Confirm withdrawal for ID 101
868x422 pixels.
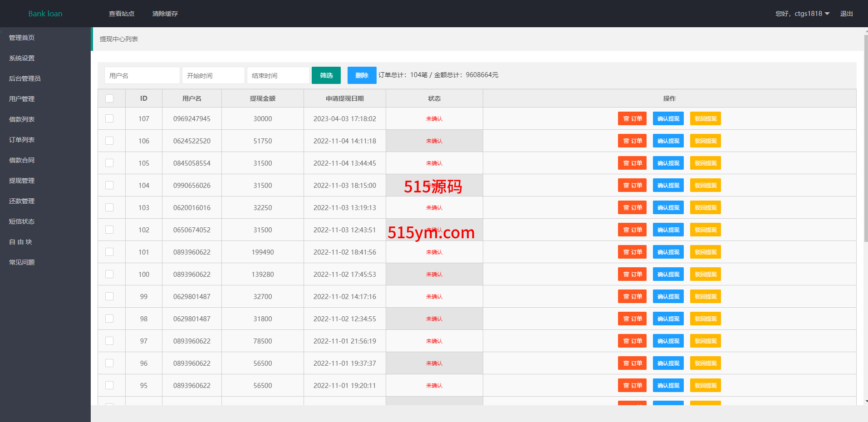click(668, 252)
